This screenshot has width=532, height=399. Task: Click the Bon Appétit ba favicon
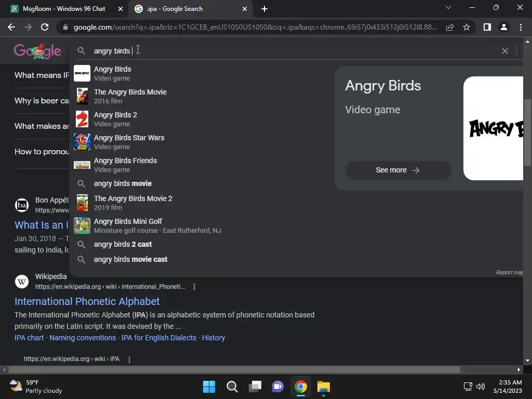point(22,205)
